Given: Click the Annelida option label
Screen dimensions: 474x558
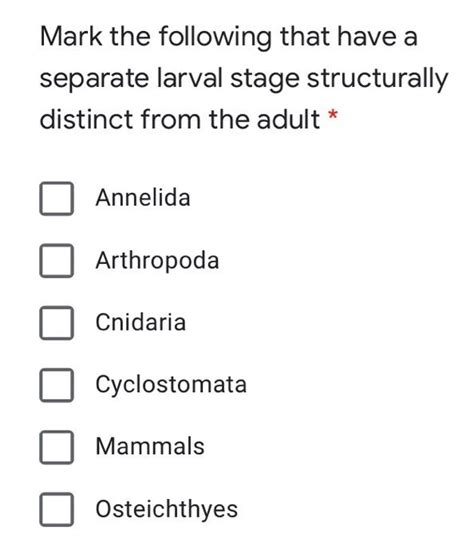Looking at the screenshot, I should tap(143, 198).
